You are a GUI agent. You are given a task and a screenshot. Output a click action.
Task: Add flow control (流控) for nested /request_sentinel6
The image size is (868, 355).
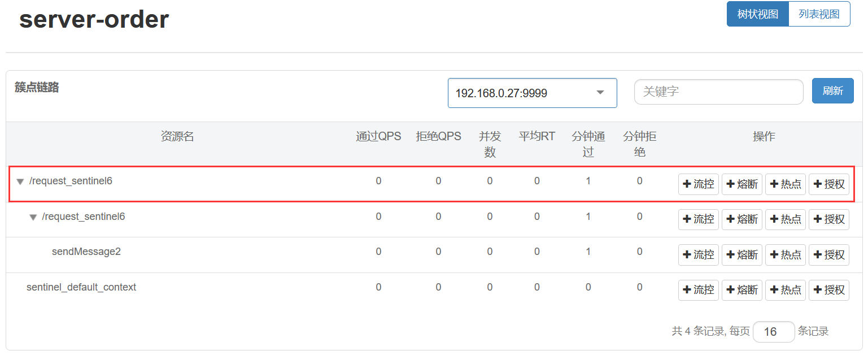pos(698,219)
